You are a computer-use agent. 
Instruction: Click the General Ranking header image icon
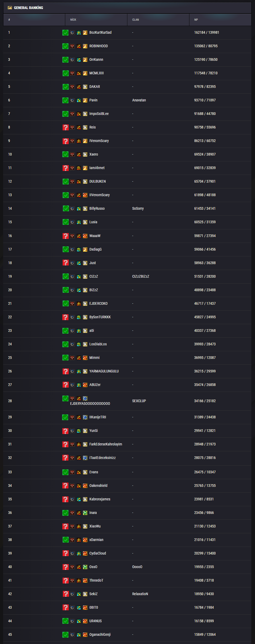tap(10, 8)
